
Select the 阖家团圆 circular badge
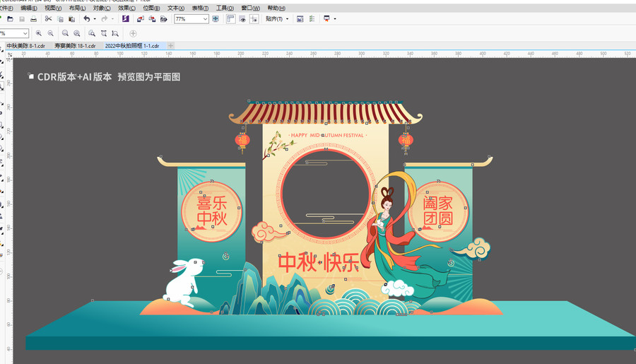(438, 211)
